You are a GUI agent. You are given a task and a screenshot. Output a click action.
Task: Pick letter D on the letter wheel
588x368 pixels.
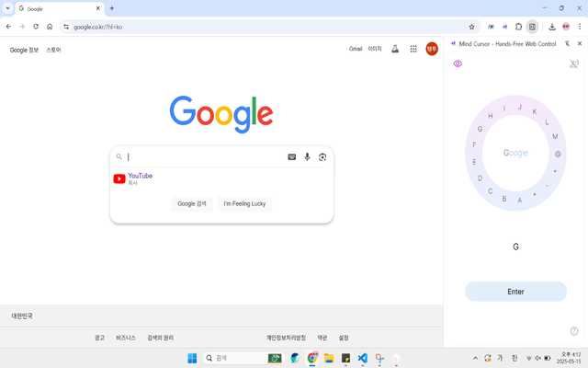(480, 178)
